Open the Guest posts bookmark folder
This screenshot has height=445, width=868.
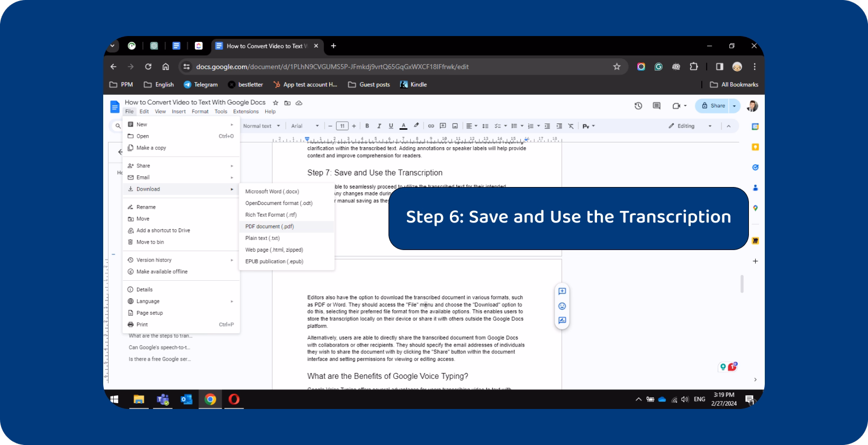click(369, 85)
